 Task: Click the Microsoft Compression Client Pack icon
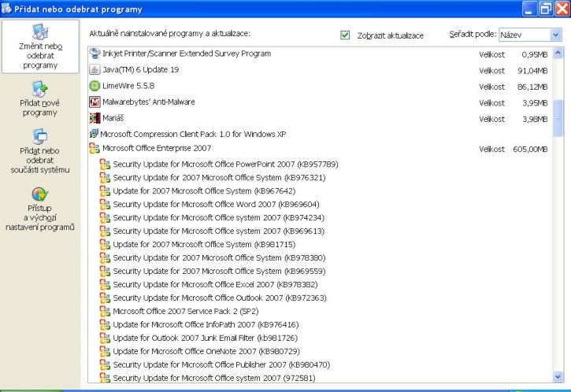coord(94,134)
